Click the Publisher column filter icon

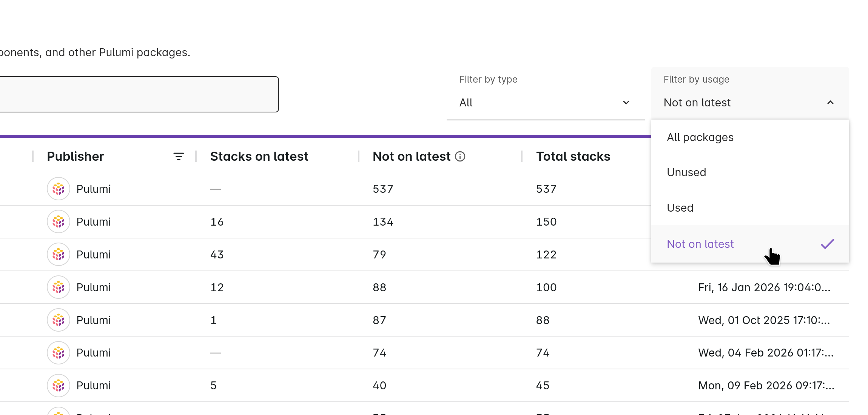tap(179, 156)
